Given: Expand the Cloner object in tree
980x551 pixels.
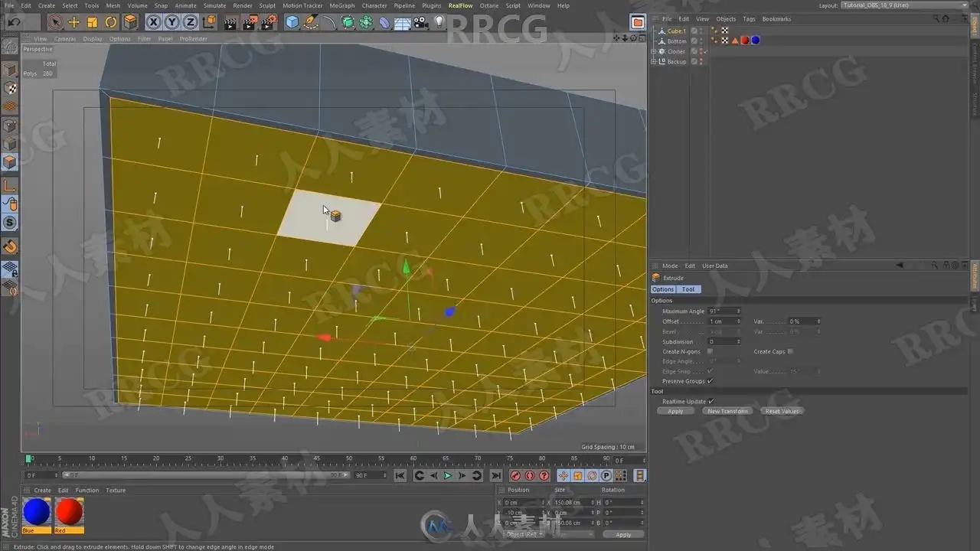Looking at the screenshot, I should click(x=654, y=51).
